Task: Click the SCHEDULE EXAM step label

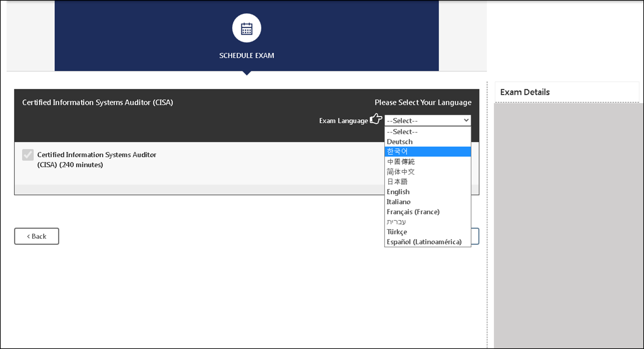Action: point(246,55)
